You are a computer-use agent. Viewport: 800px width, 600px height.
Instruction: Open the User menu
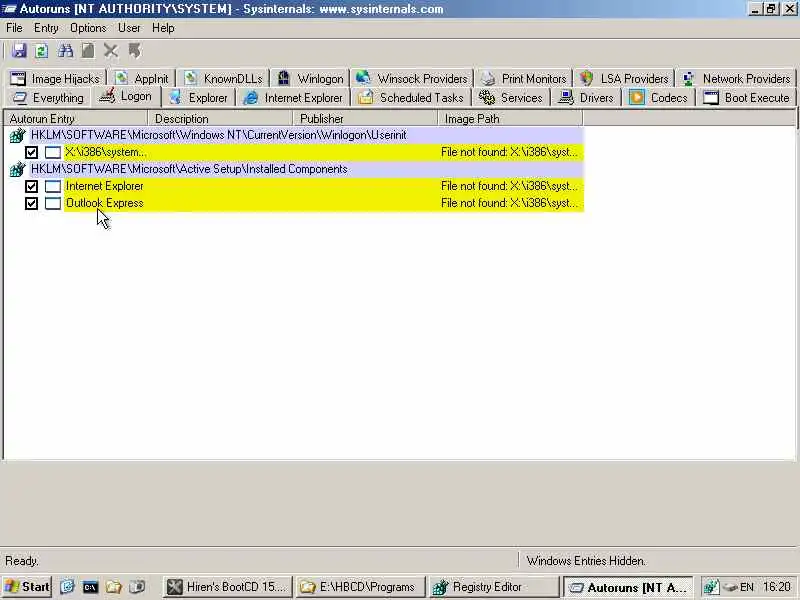[x=129, y=28]
